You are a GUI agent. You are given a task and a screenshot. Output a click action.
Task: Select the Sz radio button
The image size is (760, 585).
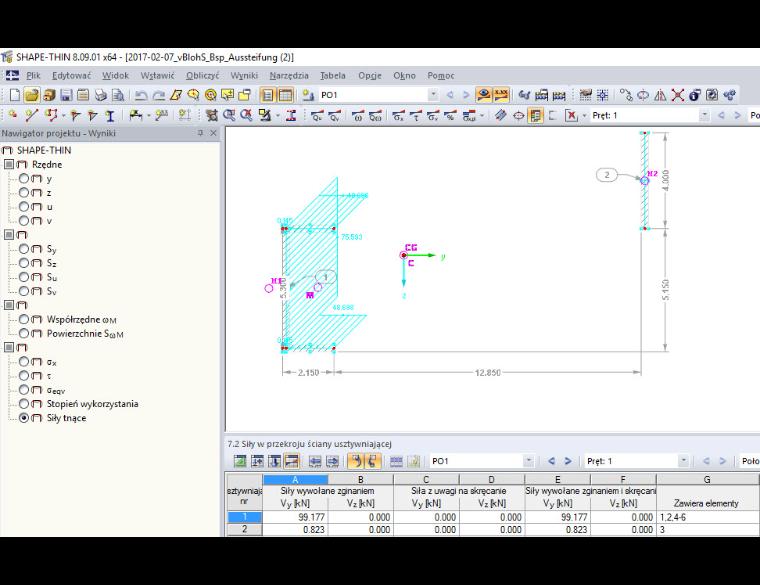(x=24, y=263)
